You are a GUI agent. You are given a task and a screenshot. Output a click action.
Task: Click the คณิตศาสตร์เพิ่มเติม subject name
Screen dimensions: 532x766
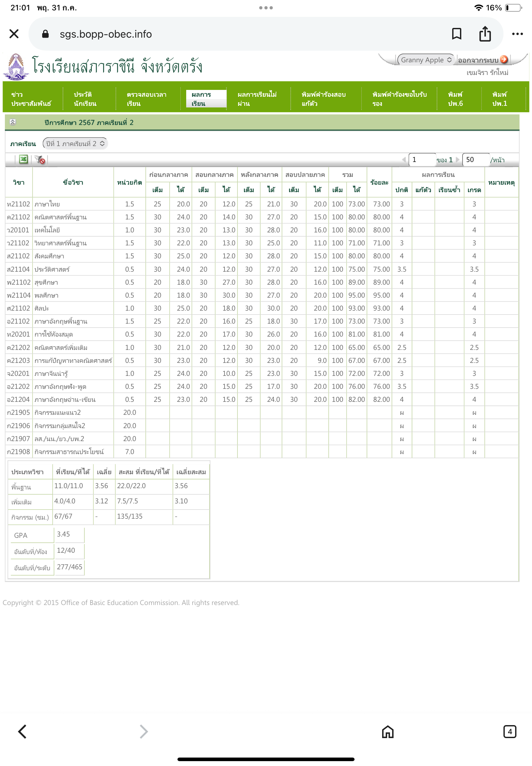pyautogui.click(x=61, y=348)
